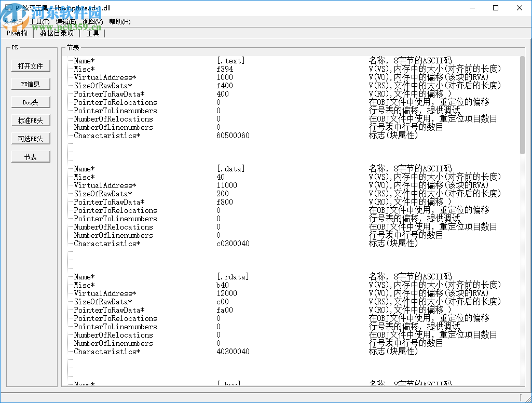
Task: Click the 打开文件 (open file) button
Action: click(x=31, y=66)
